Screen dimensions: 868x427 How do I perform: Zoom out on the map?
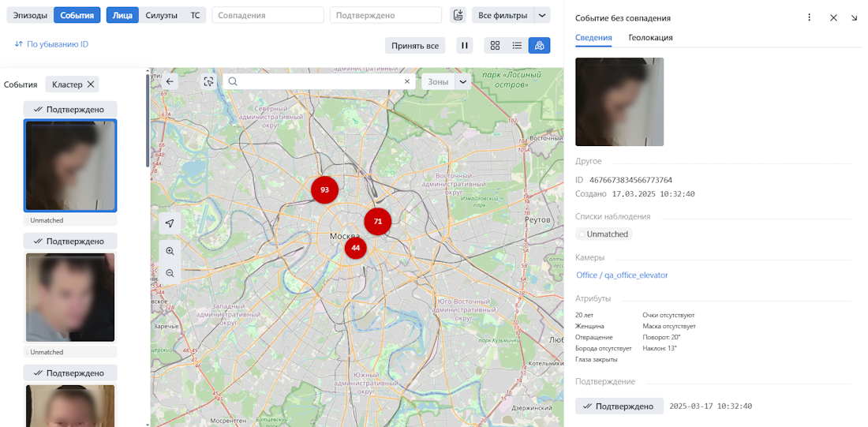(x=170, y=273)
